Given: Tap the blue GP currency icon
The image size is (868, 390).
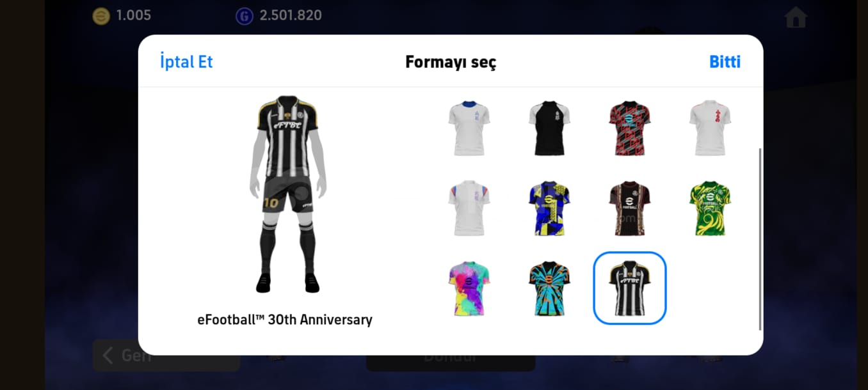Looking at the screenshot, I should [x=245, y=16].
